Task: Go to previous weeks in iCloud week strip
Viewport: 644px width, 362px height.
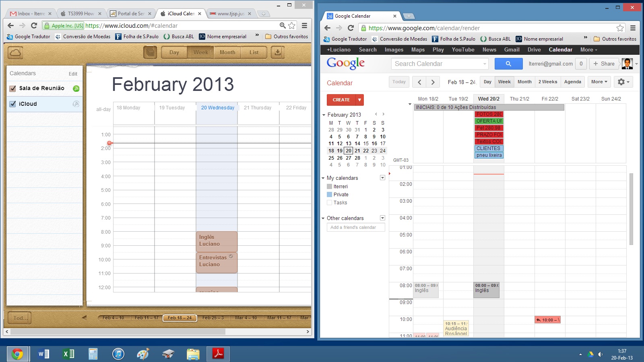Action: coord(85,318)
